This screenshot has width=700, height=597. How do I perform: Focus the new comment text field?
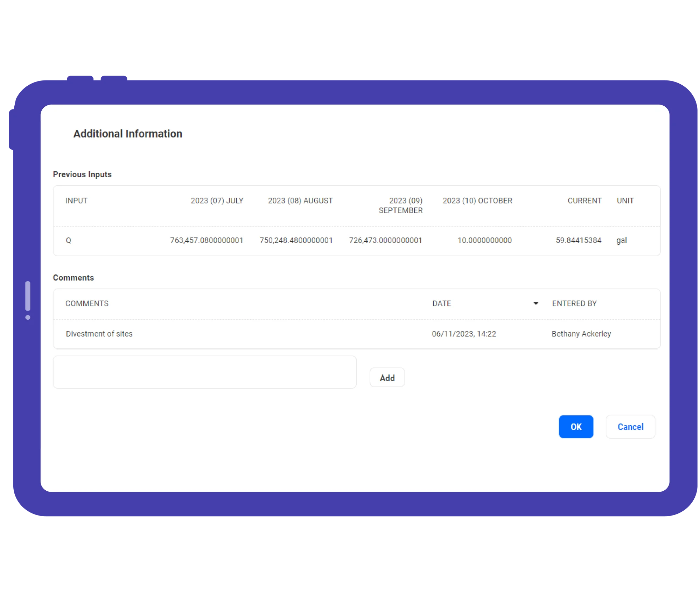pos(204,372)
